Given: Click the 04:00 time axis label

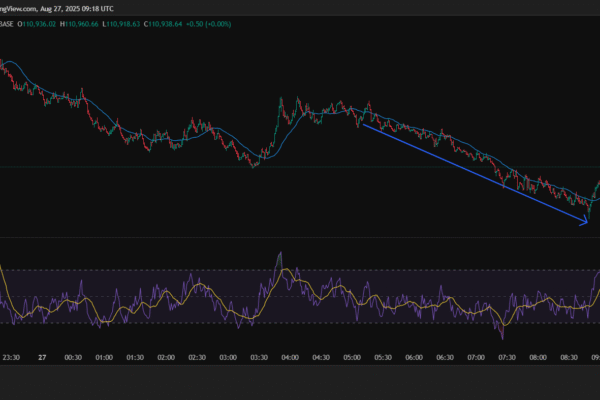Looking at the screenshot, I should click(291, 356).
